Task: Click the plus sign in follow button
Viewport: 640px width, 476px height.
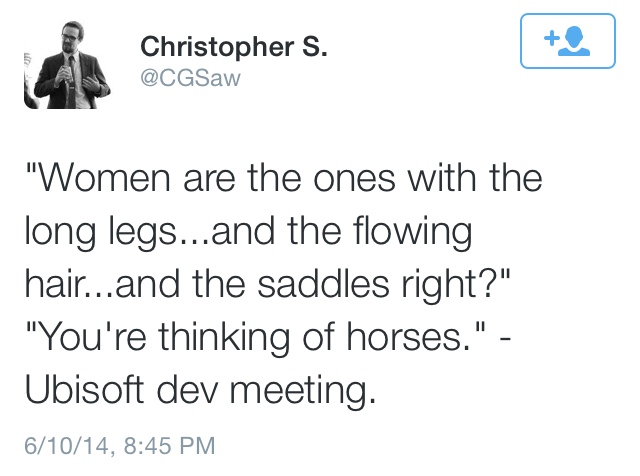Action: [553, 39]
